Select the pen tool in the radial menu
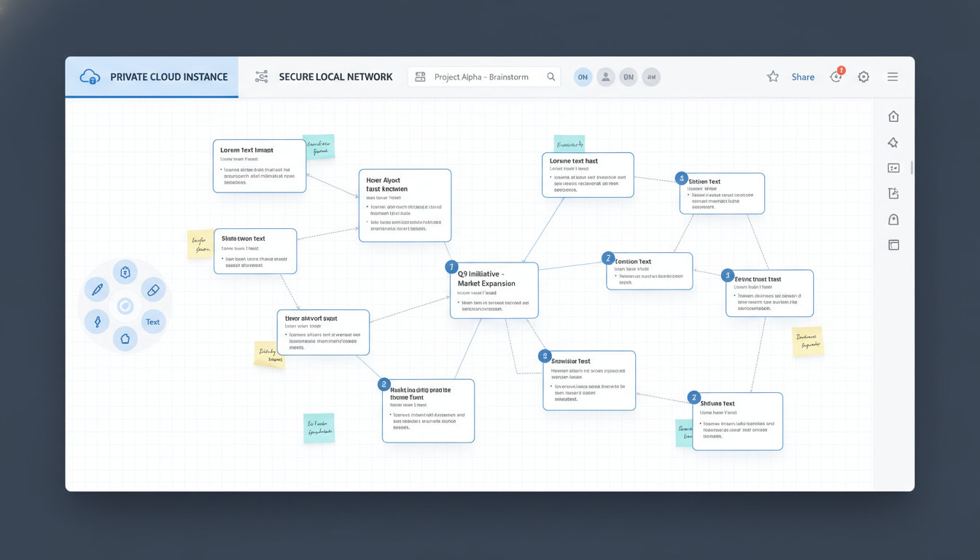 (97, 290)
